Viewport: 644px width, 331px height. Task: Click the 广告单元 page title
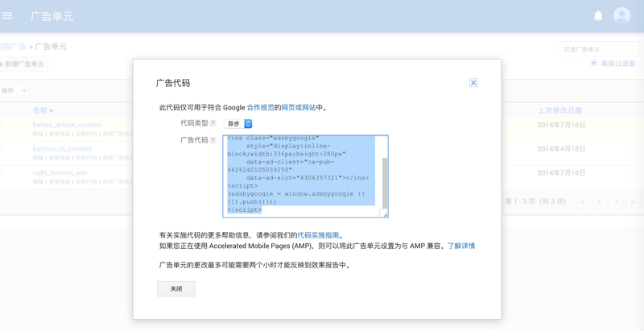(x=52, y=16)
